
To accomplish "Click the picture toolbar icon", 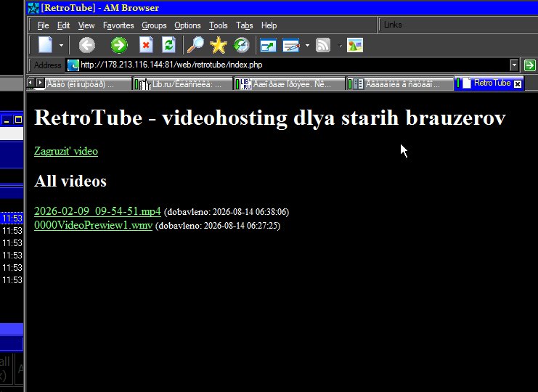I will coord(355,45).
